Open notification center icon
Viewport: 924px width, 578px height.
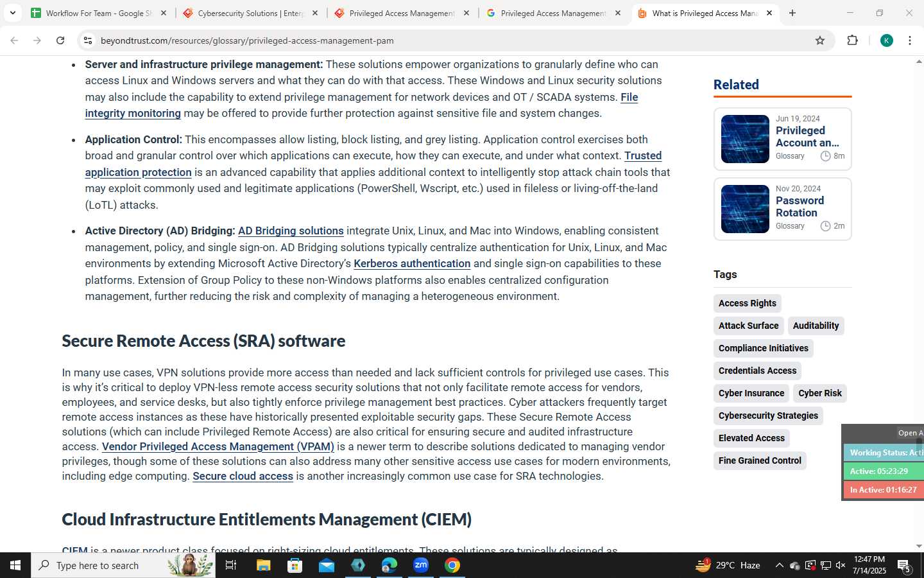coord(904,565)
